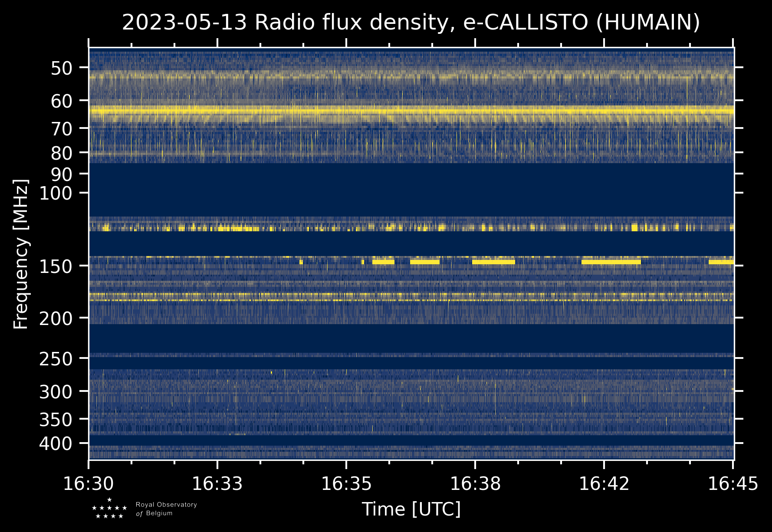Click the Royal Observatory stars logo
This screenshot has height=532, width=772.
(109, 509)
